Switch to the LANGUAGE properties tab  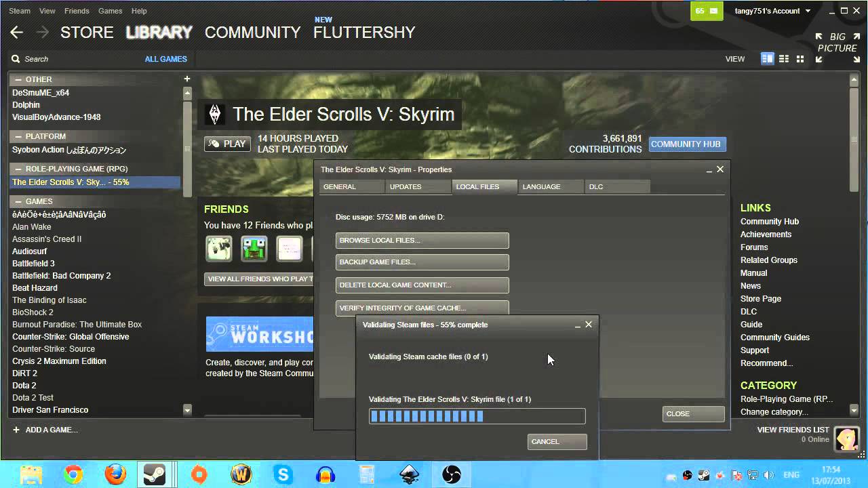pyautogui.click(x=551, y=186)
